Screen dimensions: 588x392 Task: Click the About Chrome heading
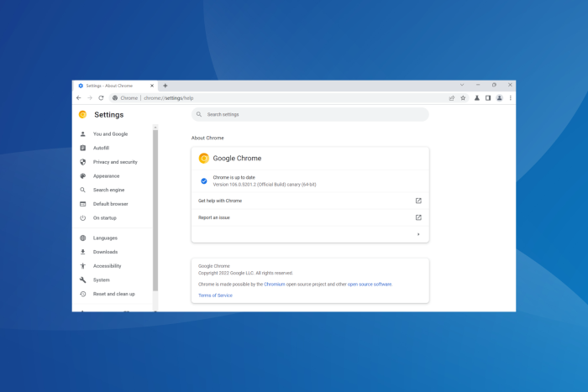[207, 138]
